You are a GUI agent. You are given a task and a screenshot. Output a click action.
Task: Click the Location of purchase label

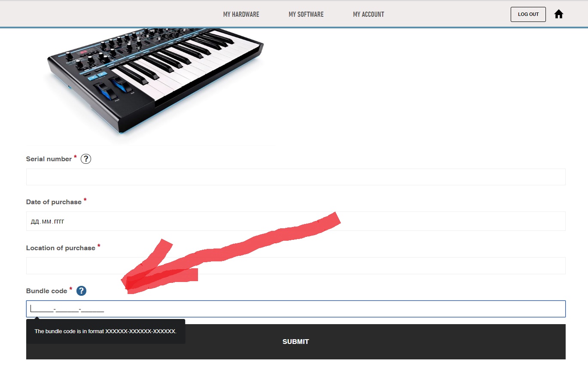coord(61,248)
